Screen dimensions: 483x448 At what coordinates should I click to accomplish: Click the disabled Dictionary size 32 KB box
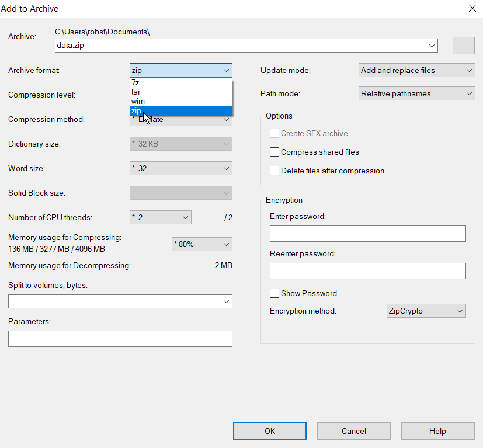click(181, 144)
